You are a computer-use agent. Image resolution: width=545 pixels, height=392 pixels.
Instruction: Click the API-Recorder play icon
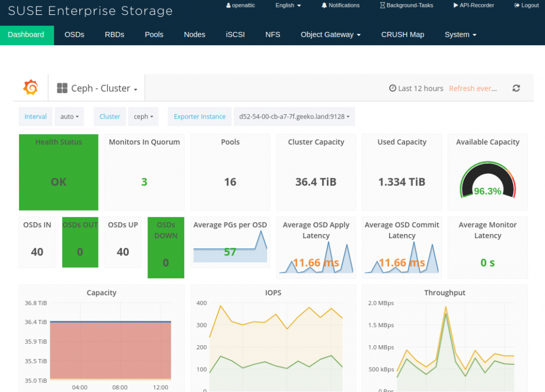click(x=456, y=5)
